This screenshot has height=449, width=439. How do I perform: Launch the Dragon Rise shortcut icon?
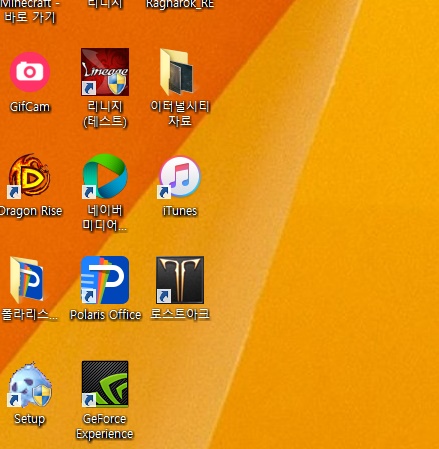point(29,176)
